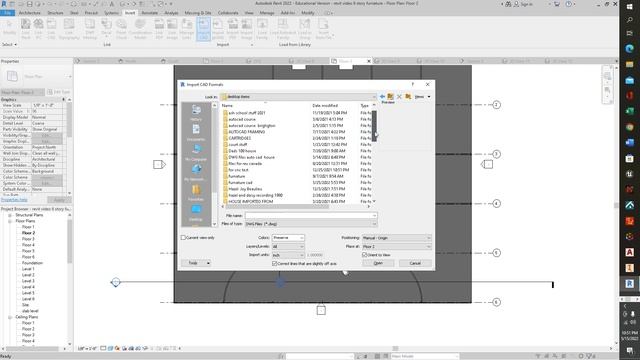This screenshot has width=640, height=360.
Task: Click the file list vertical scrollbar thumb
Action: click(374, 127)
